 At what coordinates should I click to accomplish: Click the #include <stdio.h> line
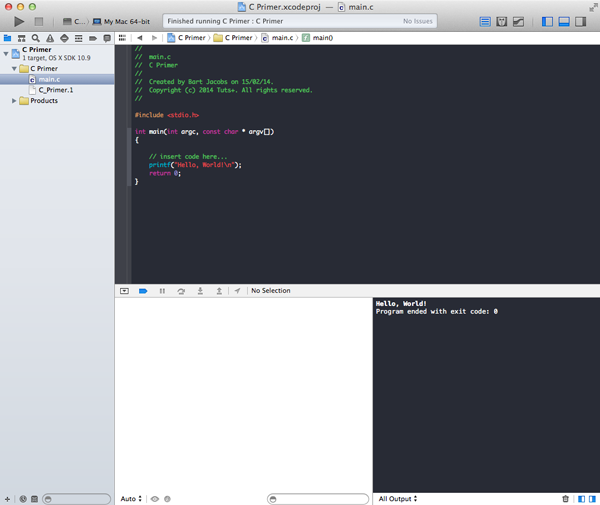tap(166, 115)
